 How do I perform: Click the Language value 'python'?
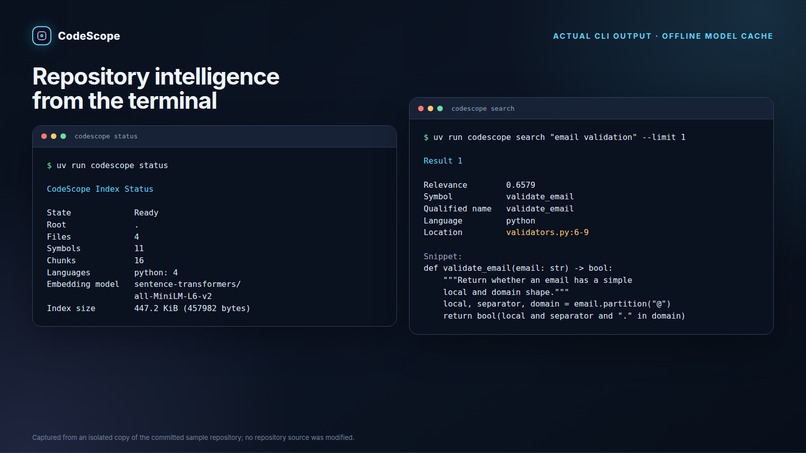tap(520, 221)
